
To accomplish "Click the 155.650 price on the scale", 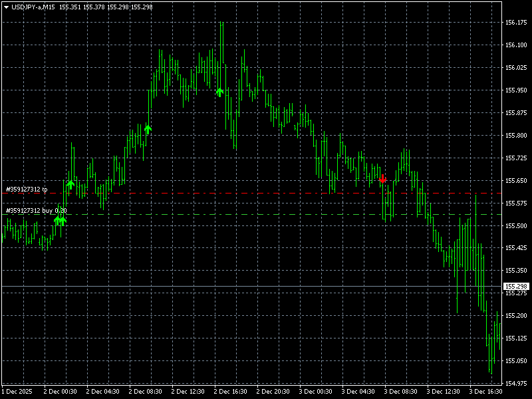I will click(512, 180).
